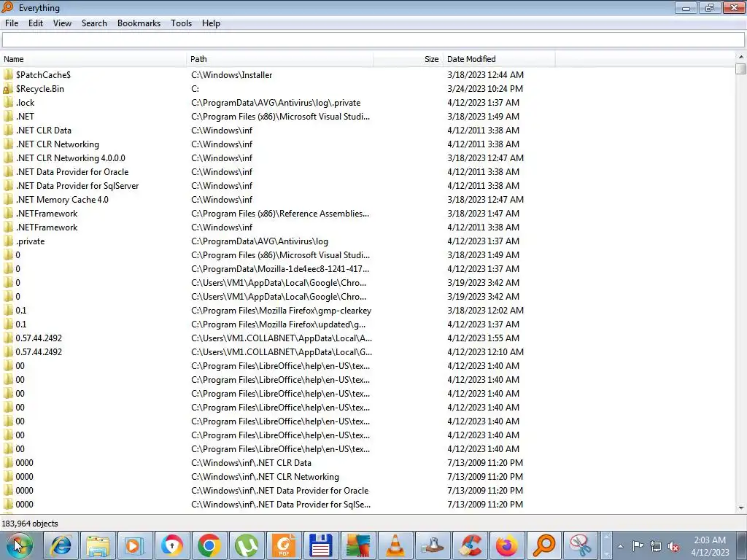Open the Help menu

pos(211,23)
